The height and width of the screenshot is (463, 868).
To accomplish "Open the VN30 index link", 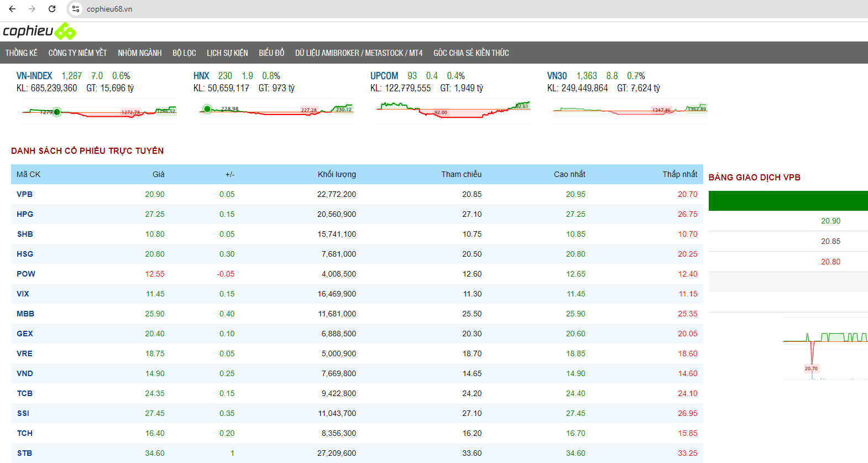I will [557, 76].
